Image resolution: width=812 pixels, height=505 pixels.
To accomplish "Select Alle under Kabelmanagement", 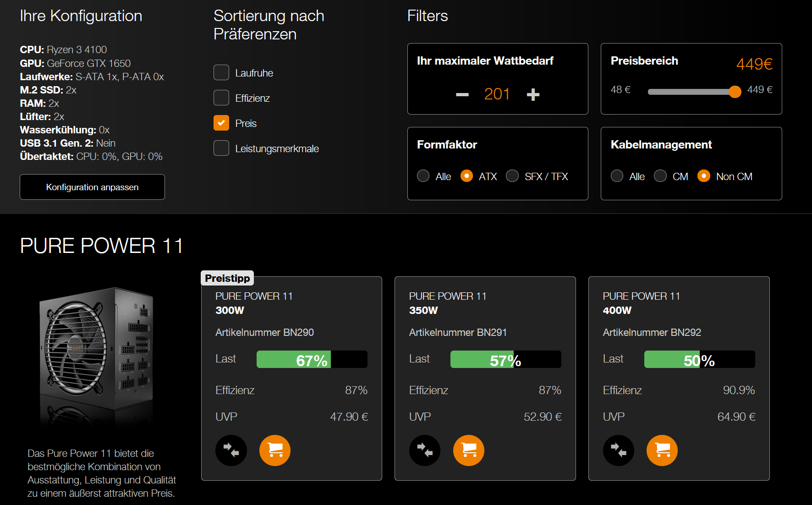I will pyautogui.click(x=617, y=176).
